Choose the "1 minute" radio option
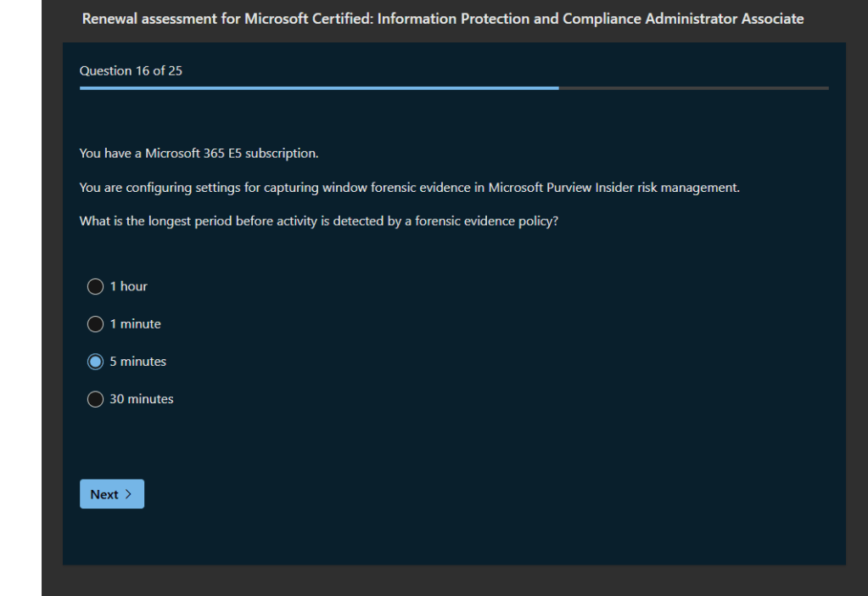This screenshot has width=868, height=596. 96,324
